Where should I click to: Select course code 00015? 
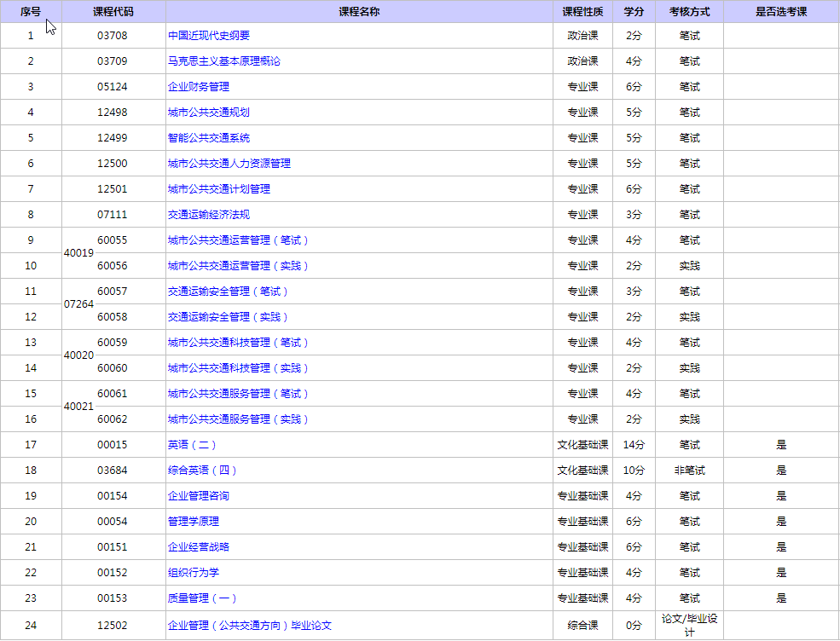(113, 445)
